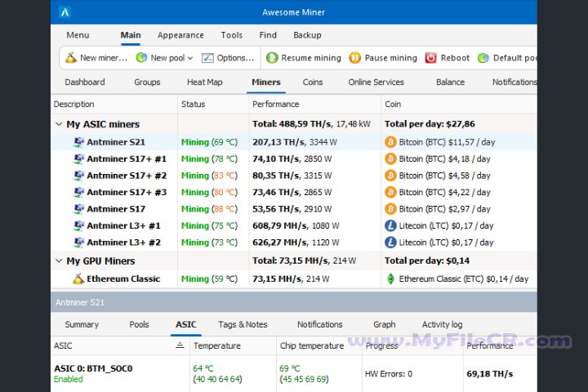588x392 pixels.
Task: Open the Backup ribbon tab
Action: pos(307,35)
